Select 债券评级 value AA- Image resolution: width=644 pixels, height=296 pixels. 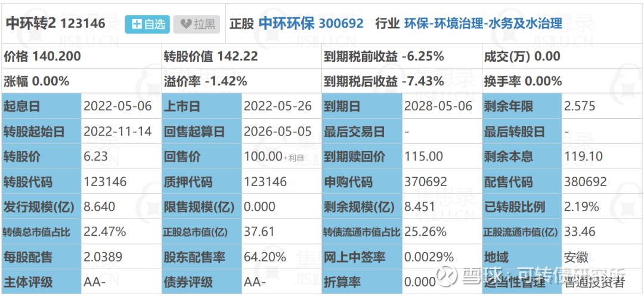point(255,282)
